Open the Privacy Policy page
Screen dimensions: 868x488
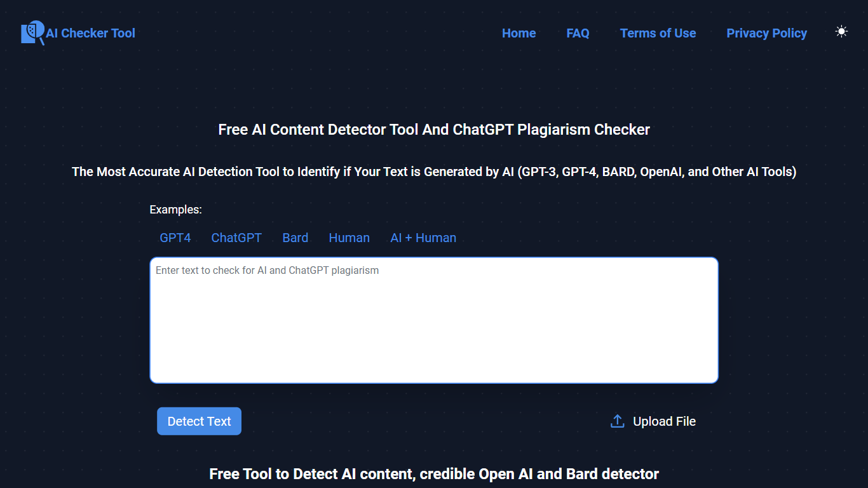tap(766, 33)
